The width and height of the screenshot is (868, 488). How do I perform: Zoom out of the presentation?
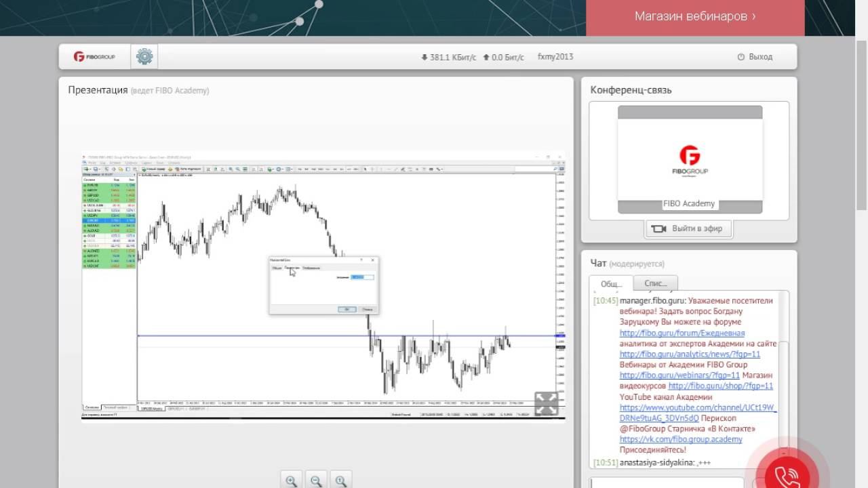click(x=316, y=481)
